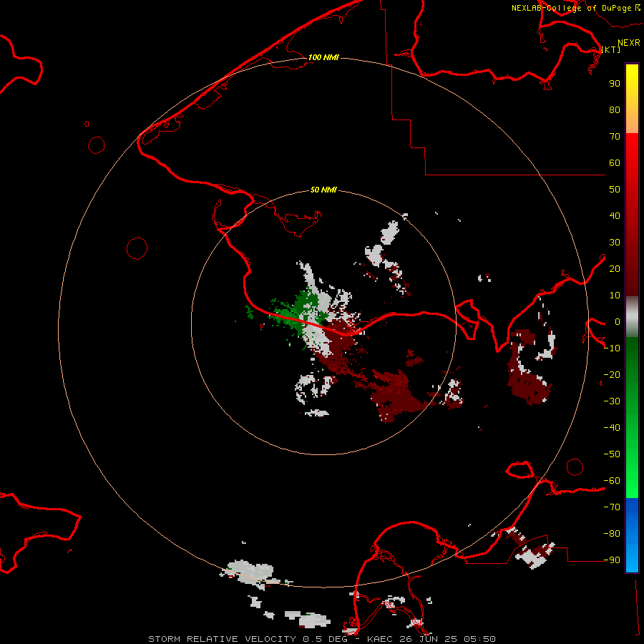Click the -20 scale label
This screenshot has height=644, width=644.
click(612, 374)
